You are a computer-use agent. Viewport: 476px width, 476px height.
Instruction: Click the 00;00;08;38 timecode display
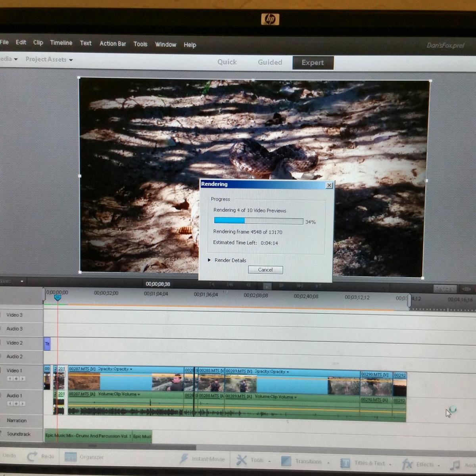158,284
